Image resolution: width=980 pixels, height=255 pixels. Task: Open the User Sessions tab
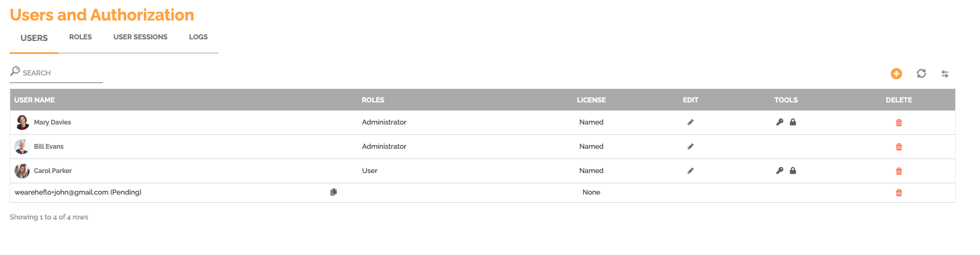(x=140, y=37)
